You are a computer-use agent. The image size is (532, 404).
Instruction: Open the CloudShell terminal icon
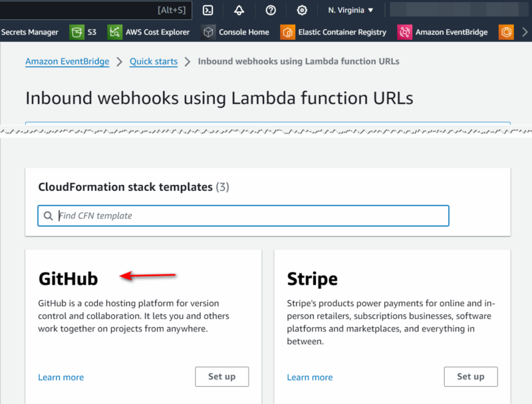point(207,10)
